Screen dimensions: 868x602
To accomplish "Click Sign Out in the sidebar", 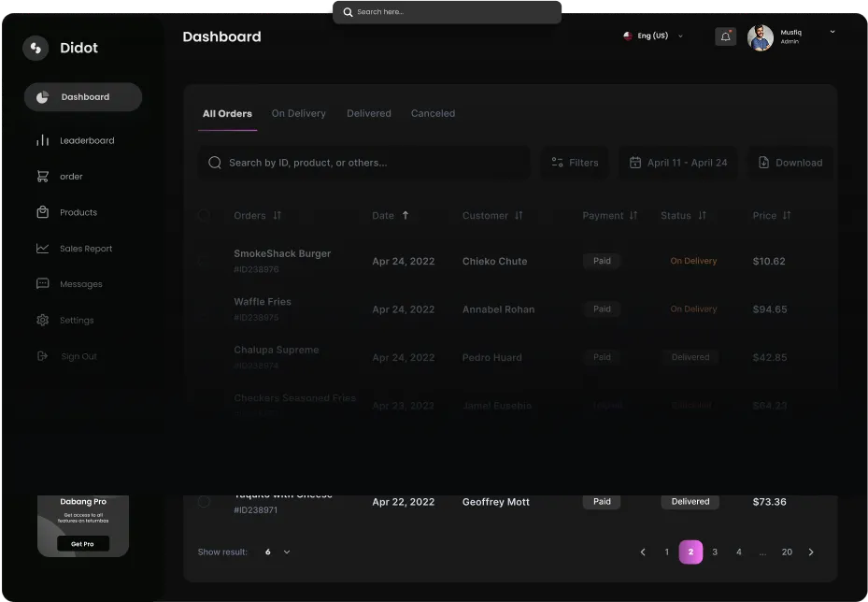I will [66, 356].
